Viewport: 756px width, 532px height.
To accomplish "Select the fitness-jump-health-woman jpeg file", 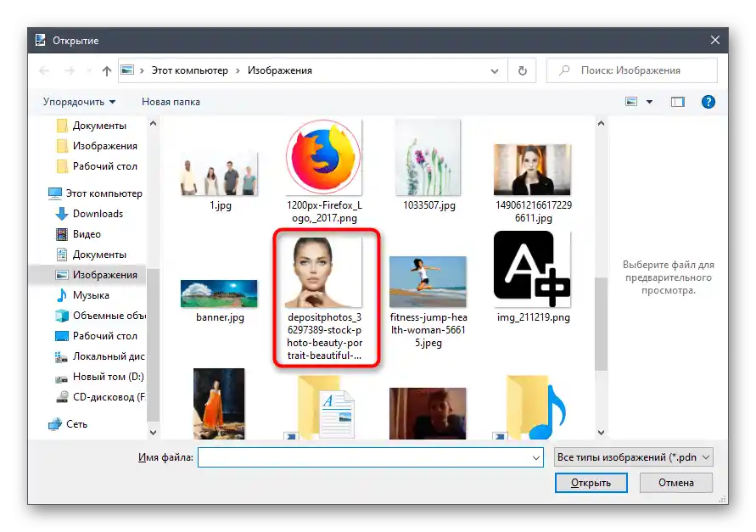I will 428,303.
